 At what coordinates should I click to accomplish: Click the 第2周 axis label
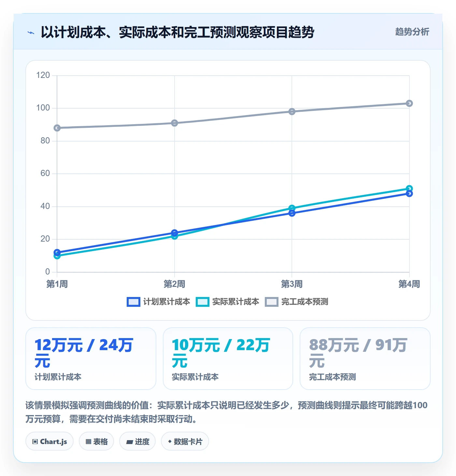coord(175,284)
